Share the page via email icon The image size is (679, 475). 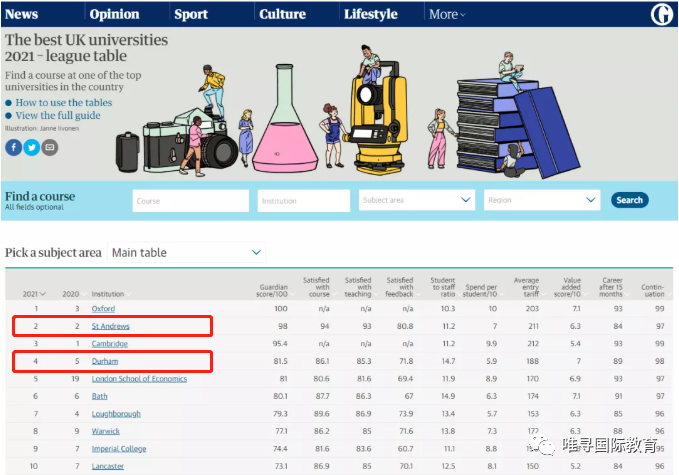(x=50, y=148)
